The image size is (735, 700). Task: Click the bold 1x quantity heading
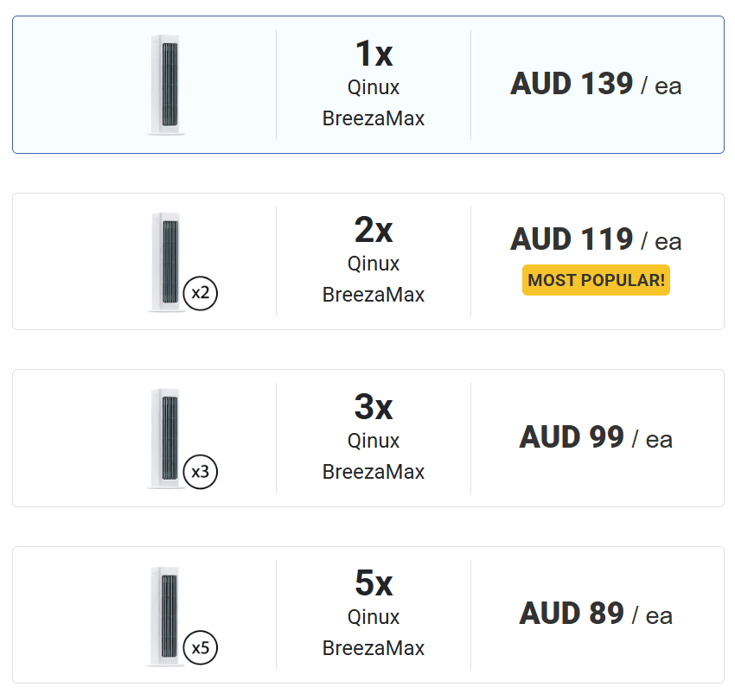374,54
